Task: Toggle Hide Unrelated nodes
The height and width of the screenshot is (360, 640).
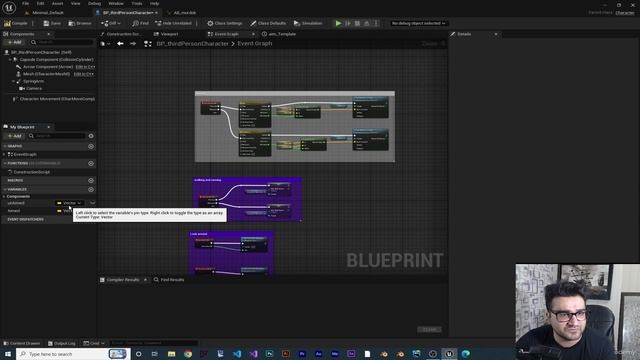Action: click(x=173, y=23)
